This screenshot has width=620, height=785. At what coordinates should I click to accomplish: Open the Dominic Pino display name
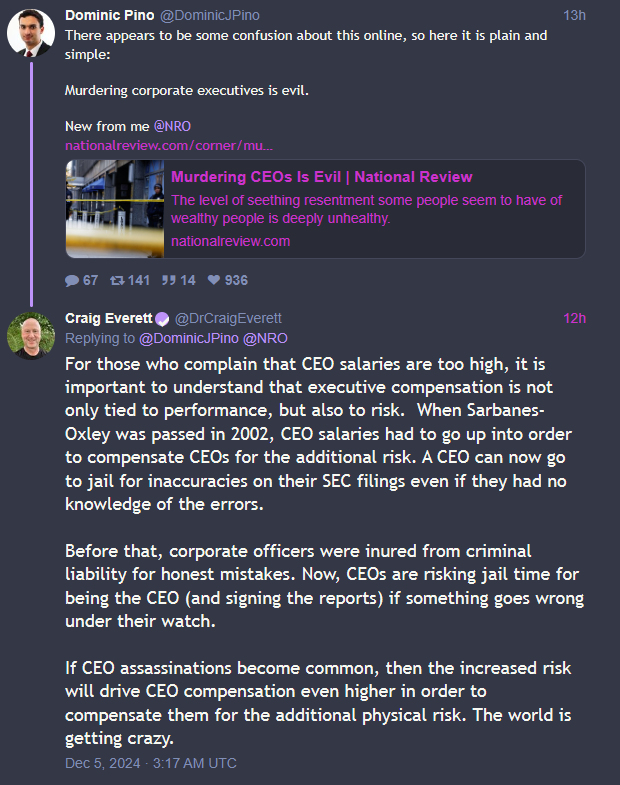pyautogui.click(x=110, y=16)
